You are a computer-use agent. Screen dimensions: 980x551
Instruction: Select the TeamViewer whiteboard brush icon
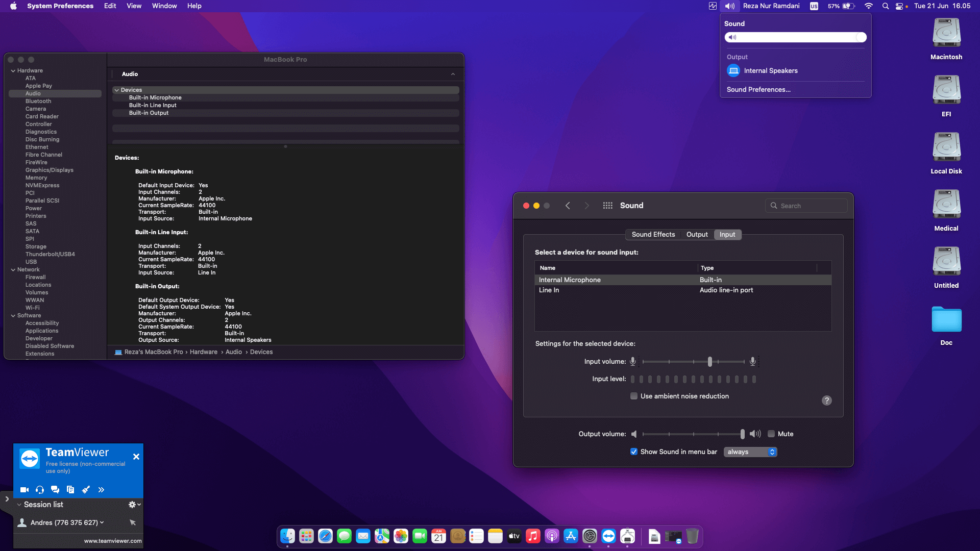[86, 490]
